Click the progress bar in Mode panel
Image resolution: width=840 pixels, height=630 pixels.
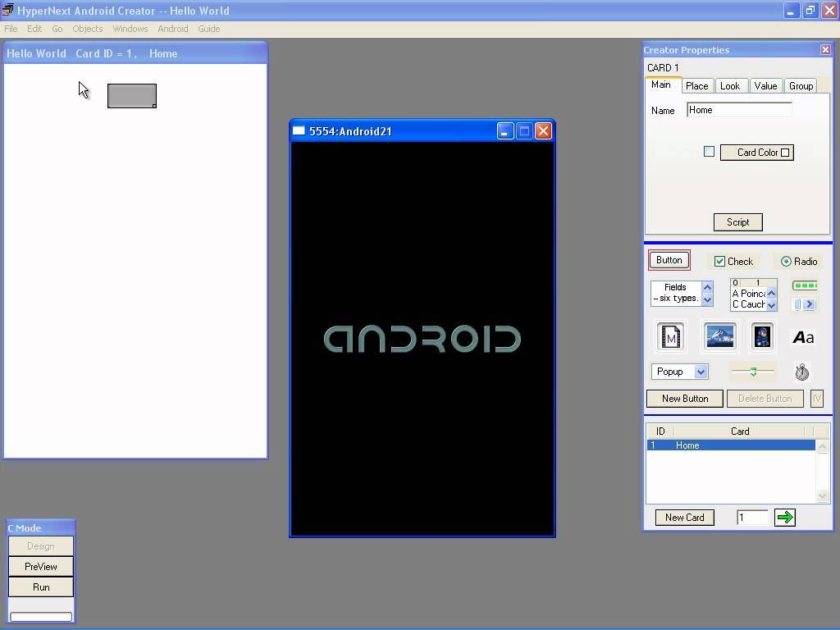pos(41,617)
